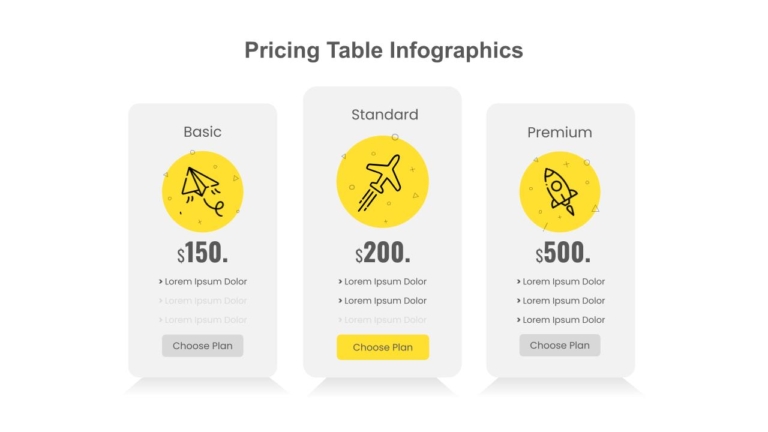The width and height of the screenshot is (768, 432).
Task: Click the $500 price text
Action: pyautogui.click(x=563, y=252)
